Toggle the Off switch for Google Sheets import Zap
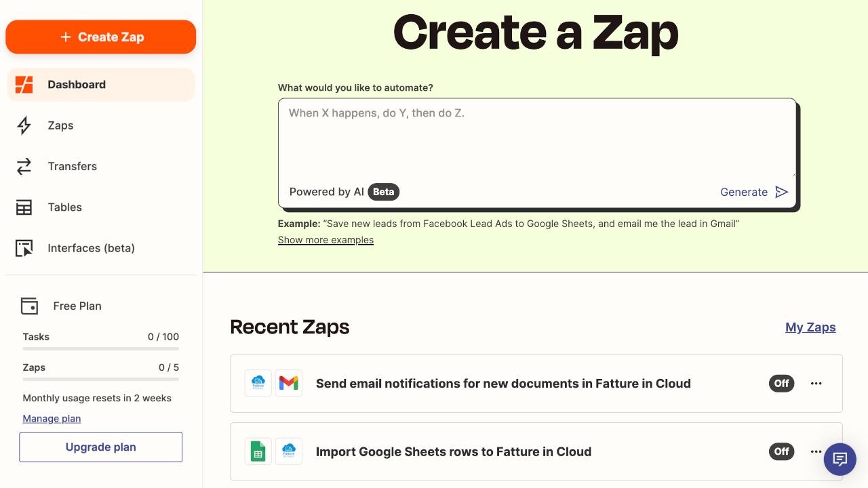Image resolution: width=868 pixels, height=488 pixels. tap(781, 451)
